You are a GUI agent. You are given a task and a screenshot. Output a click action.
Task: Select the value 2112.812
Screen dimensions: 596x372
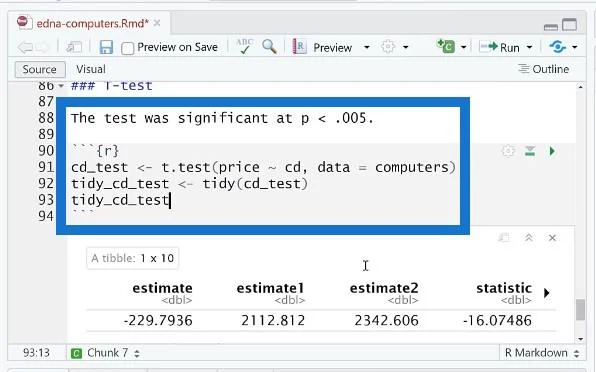(x=273, y=321)
